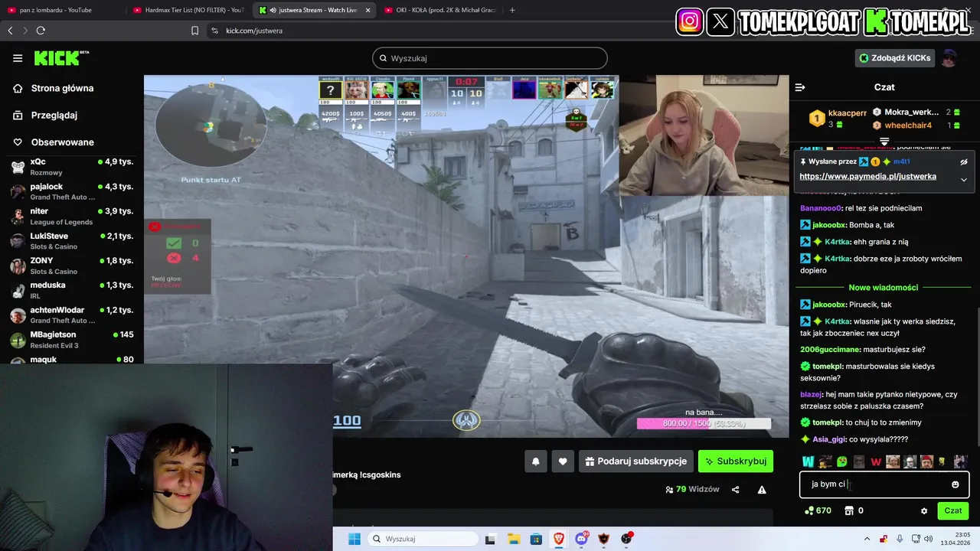Follow channel with heart button

point(563,461)
